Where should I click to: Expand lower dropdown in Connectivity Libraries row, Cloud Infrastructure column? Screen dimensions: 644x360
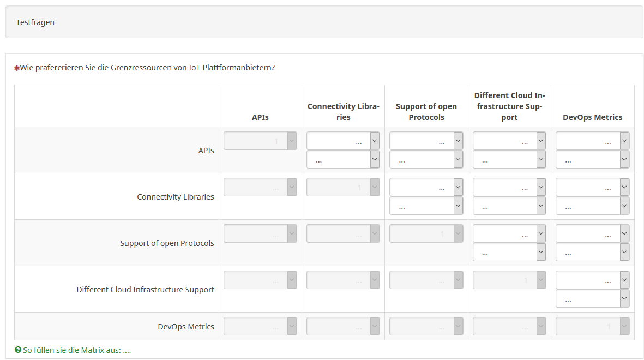[x=509, y=206]
